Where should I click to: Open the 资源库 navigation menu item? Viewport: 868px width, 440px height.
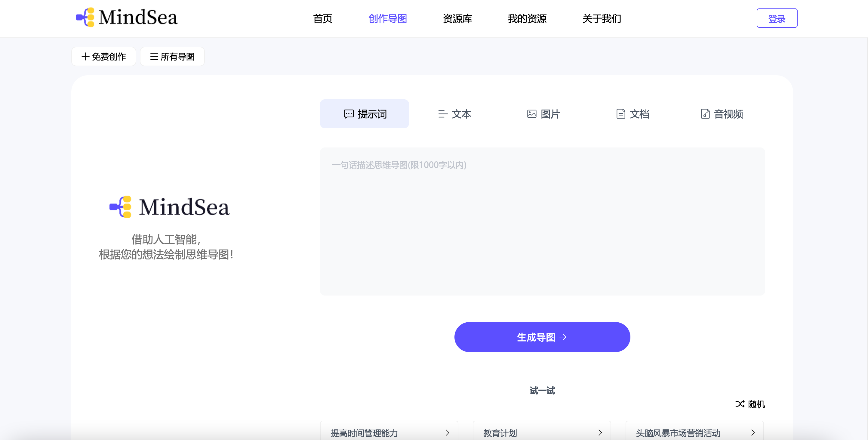point(457,19)
